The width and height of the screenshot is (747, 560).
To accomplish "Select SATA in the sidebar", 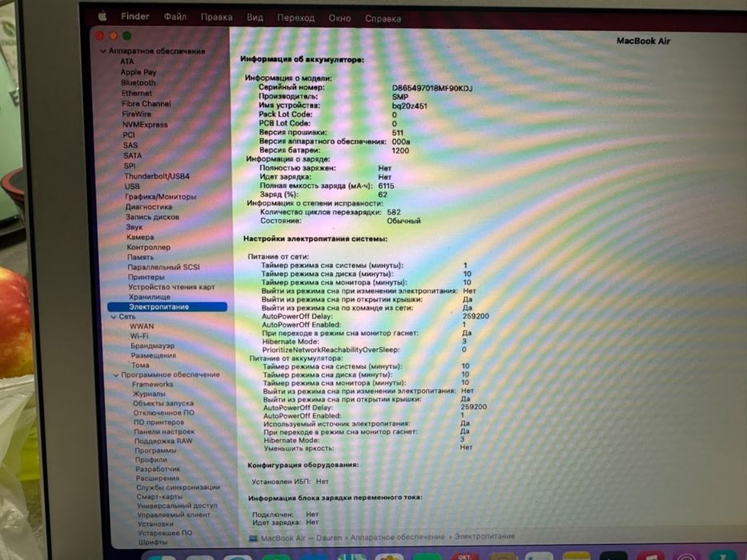I will pos(132,155).
